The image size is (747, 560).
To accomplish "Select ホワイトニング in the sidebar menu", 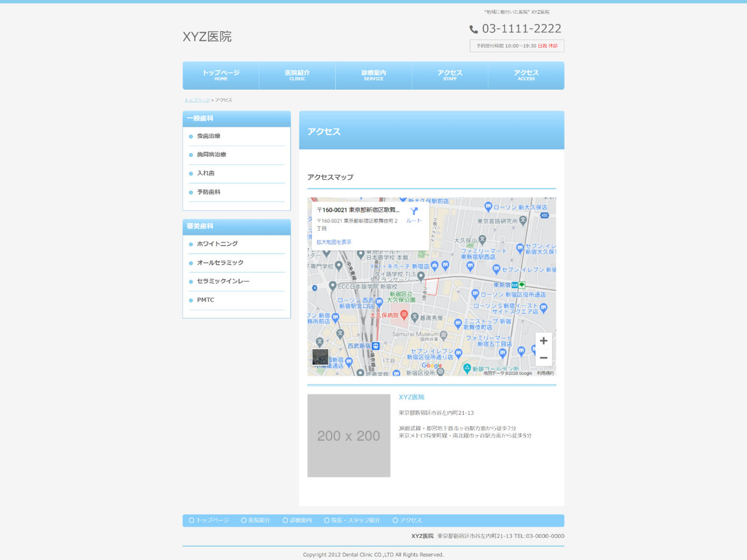I will pos(217,244).
